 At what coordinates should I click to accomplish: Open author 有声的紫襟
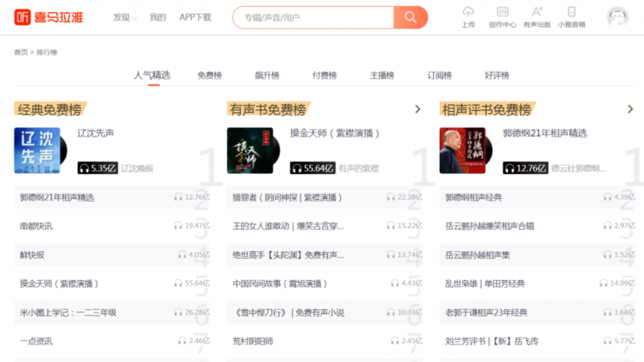(x=359, y=168)
